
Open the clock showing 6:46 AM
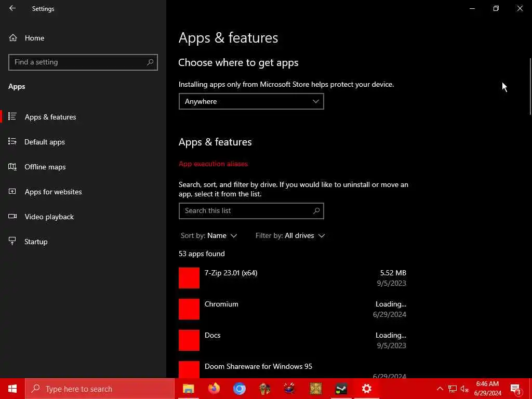point(487,389)
